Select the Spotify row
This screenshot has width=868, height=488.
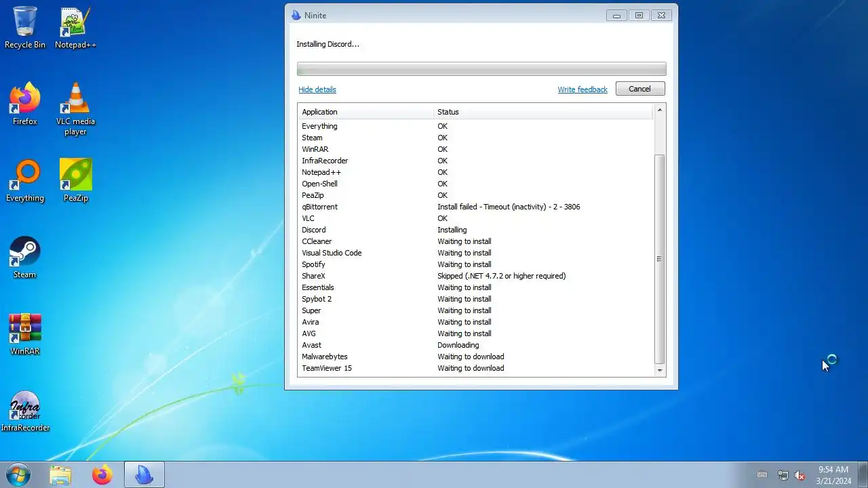click(475, 264)
